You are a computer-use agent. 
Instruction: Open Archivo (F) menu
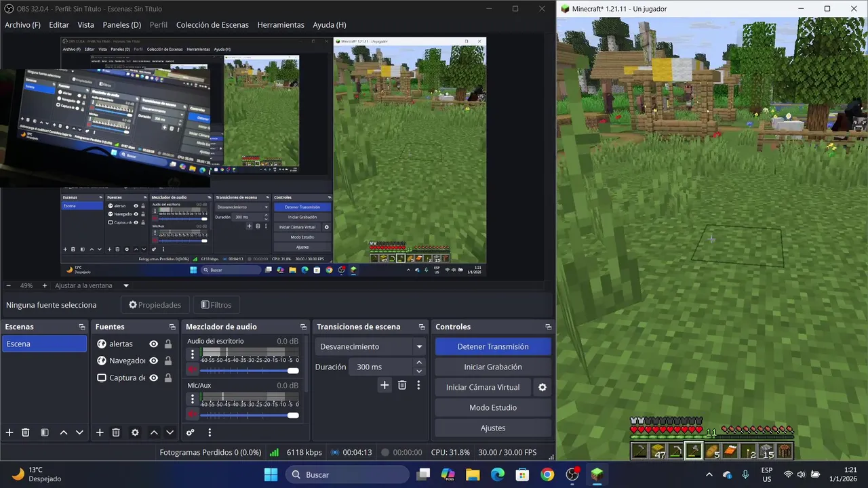[22, 24]
